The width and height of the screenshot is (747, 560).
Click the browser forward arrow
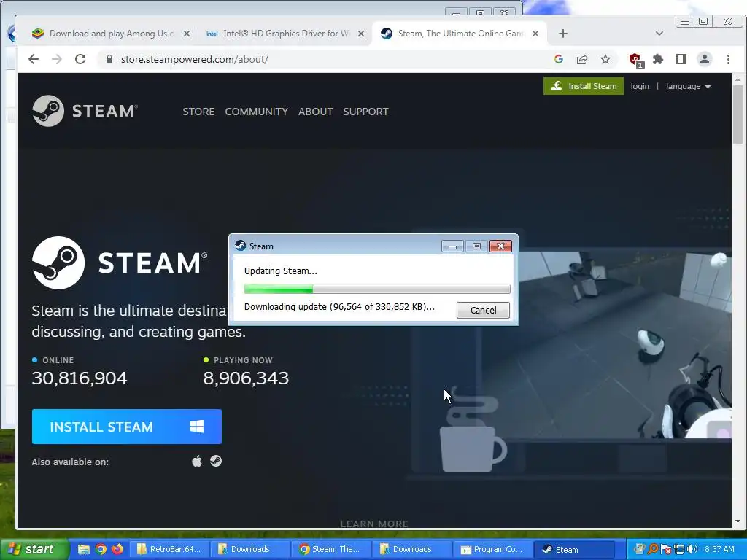pyautogui.click(x=57, y=59)
